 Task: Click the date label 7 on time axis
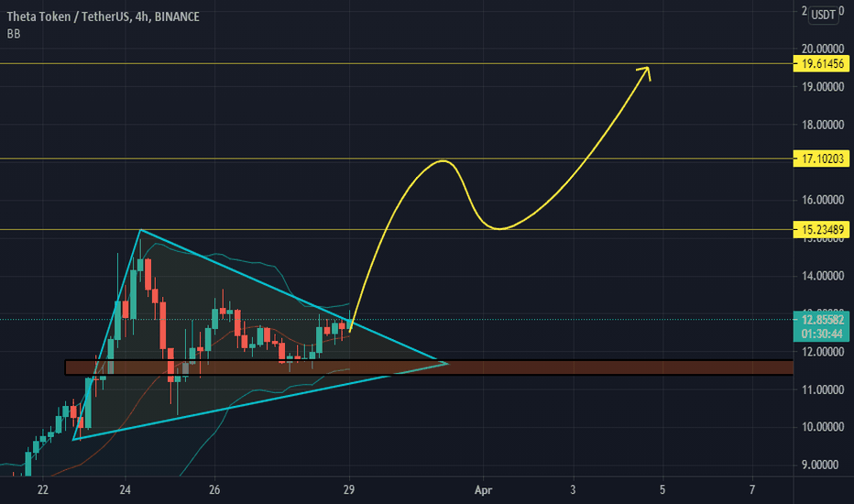pyautogui.click(x=752, y=490)
